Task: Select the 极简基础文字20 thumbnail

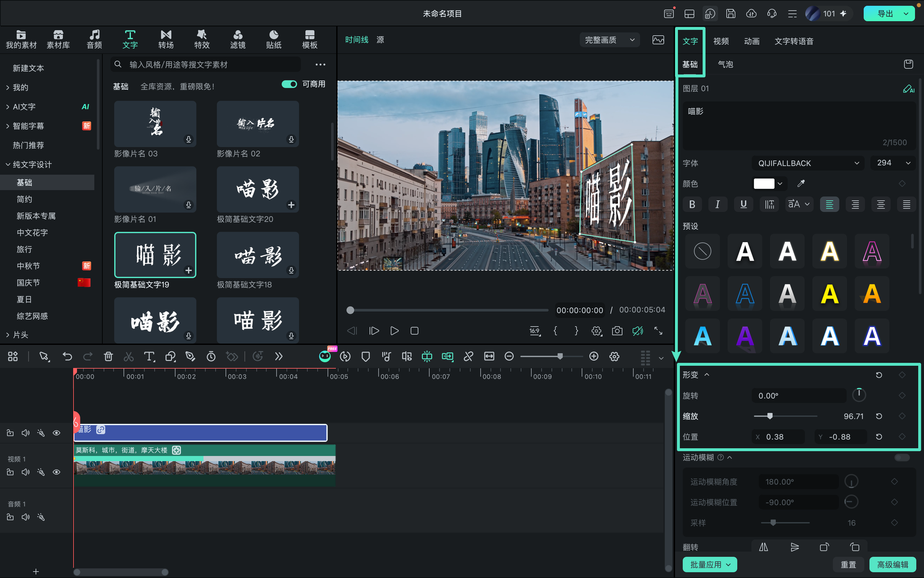Action: 258,189
